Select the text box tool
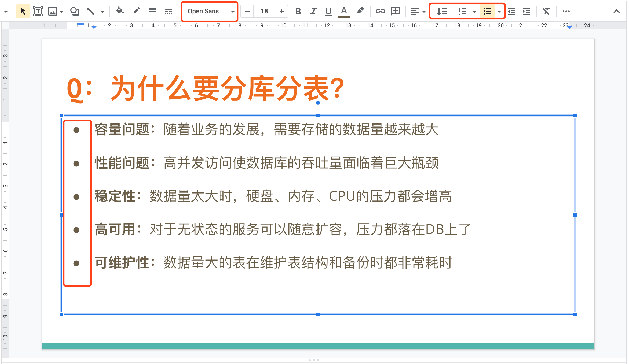The height and width of the screenshot is (364, 629). click(38, 11)
